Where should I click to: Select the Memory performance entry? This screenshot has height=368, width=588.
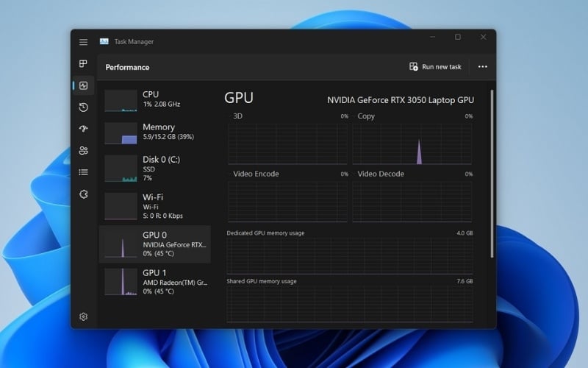(x=155, y=132)
